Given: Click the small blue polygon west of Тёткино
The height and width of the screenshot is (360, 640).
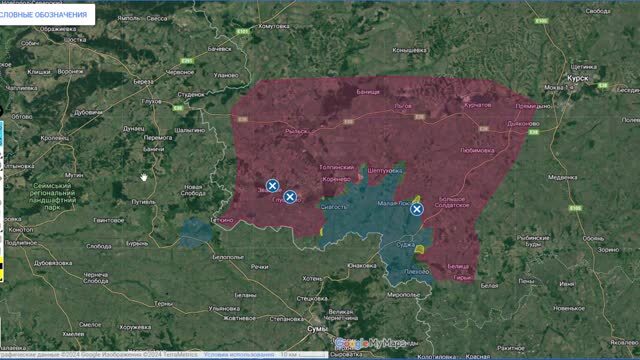Looking at the screenshot, I should (x=196, y=233).
